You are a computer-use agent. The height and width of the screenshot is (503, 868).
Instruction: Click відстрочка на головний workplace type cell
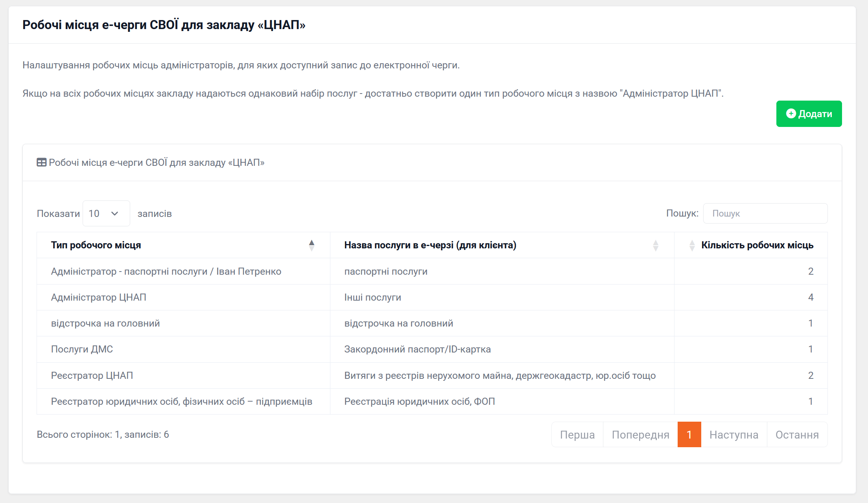[x=105, y=323]
